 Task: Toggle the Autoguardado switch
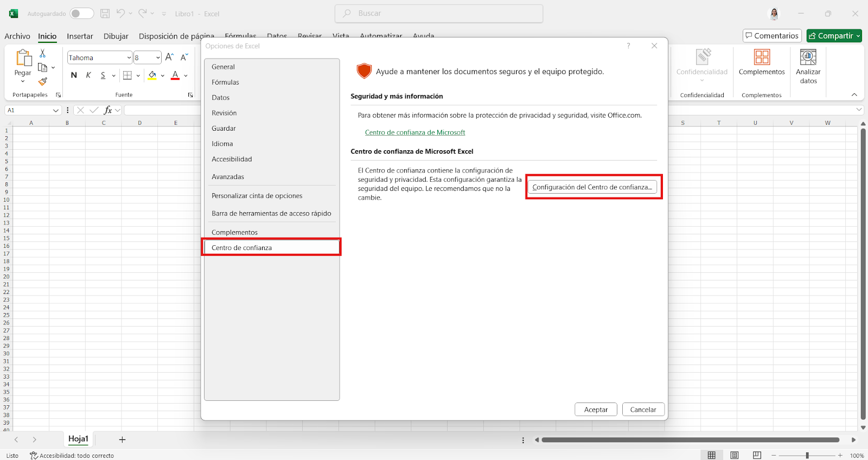82,14
